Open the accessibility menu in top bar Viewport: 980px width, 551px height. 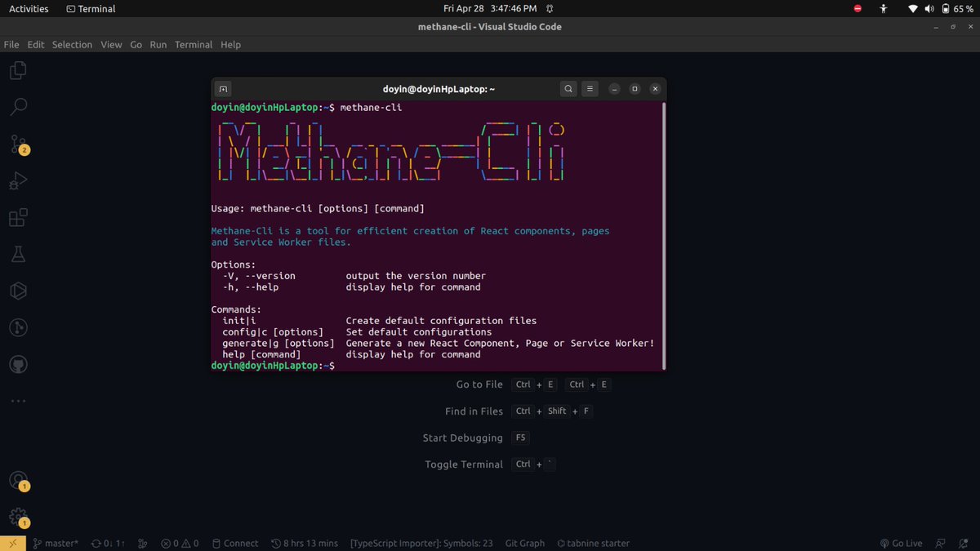pos(883,8)
